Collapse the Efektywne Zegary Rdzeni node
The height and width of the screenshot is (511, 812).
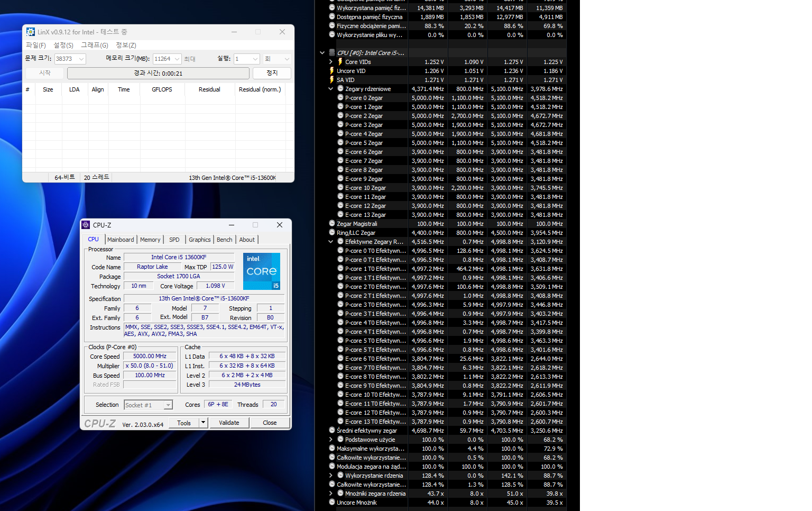(331, 242)
